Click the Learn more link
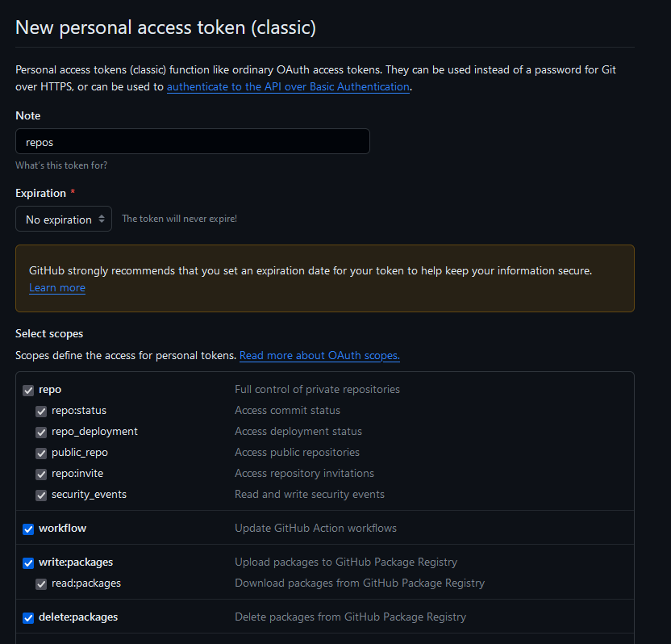This screenshot has width=671, height=644. pyautogui.click(x=56, y=288)
